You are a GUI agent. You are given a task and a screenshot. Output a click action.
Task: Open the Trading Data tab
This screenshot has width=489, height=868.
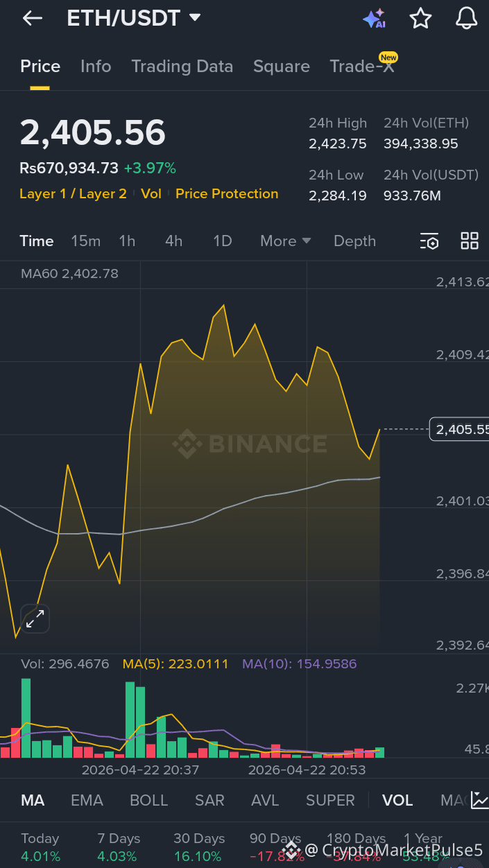coord(182,67)
